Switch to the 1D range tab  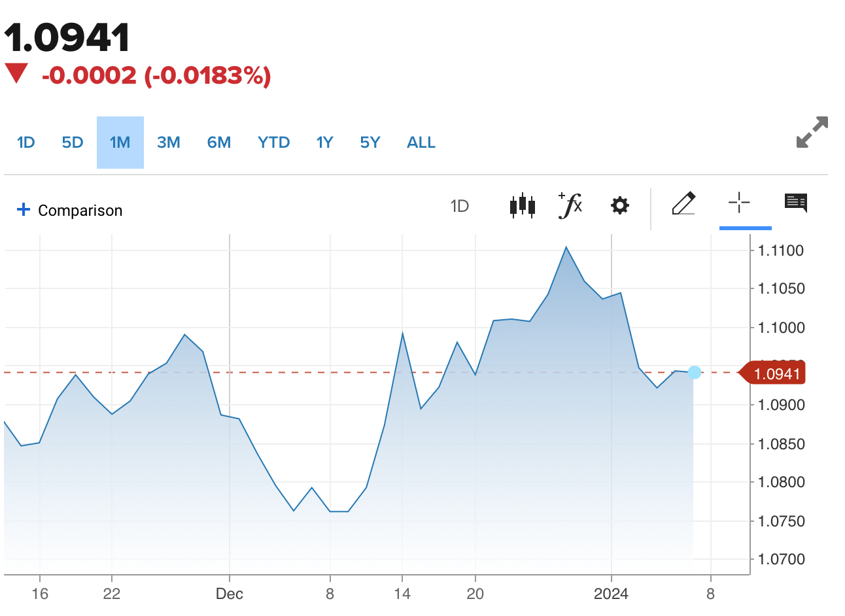click(26, 143)
